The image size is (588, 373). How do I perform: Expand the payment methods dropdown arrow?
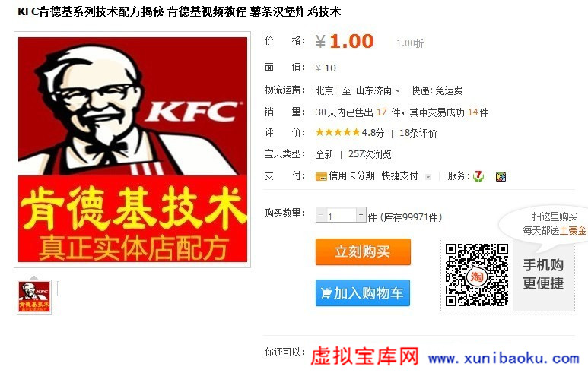point(427,177)
